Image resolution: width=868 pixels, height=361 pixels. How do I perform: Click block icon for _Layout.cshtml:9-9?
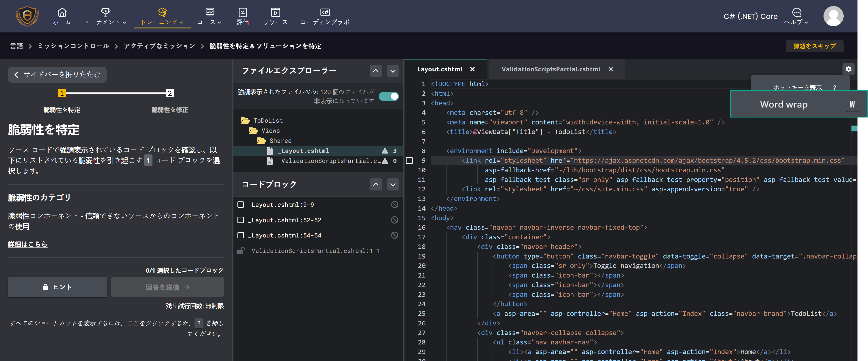[x=394, y=205]
